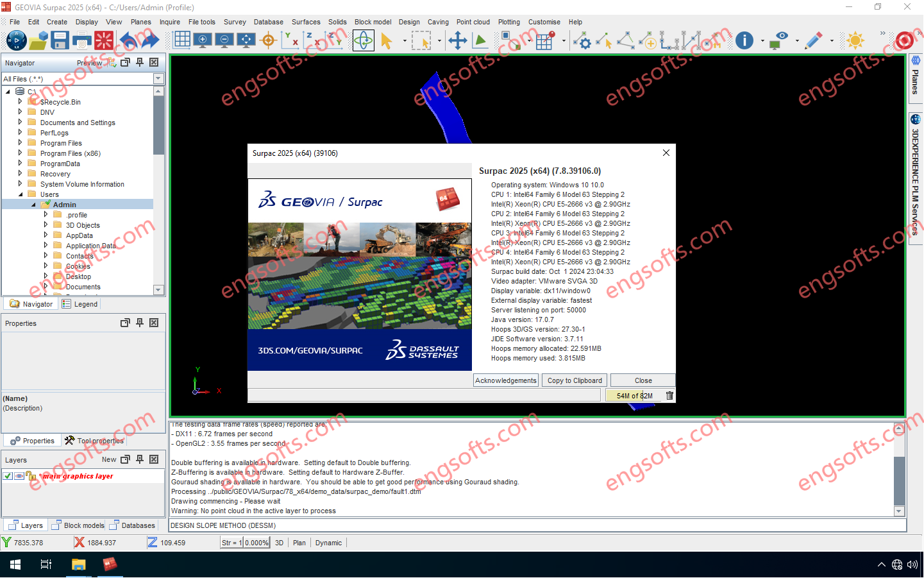Click the blue undo arrow icon
The image size is (924, 578).
click(x=128, y=40)
